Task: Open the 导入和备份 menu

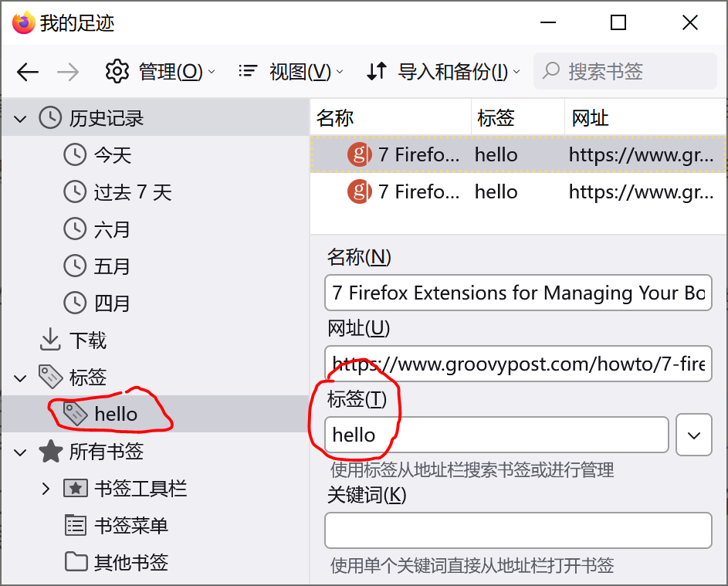Action: coord(443,72)
